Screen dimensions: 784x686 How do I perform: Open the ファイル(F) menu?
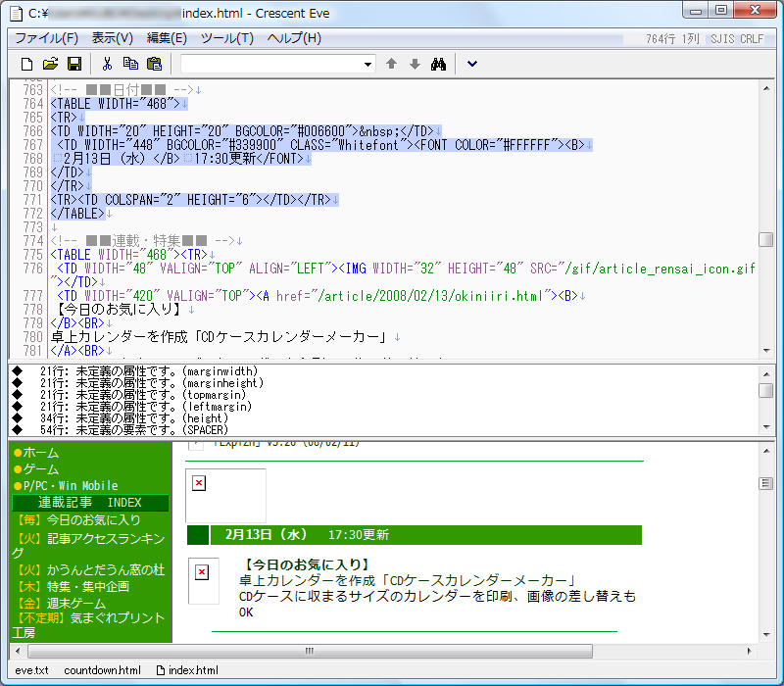pyautogui.click(x=46, y=38)
